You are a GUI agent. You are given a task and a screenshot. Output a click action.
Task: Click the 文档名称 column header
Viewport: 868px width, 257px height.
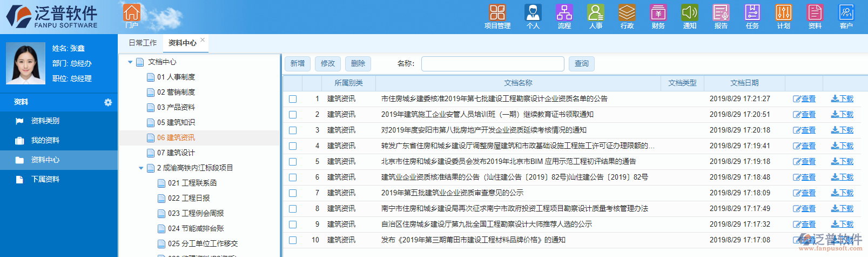pyautogui.click(x=518, y=83)
